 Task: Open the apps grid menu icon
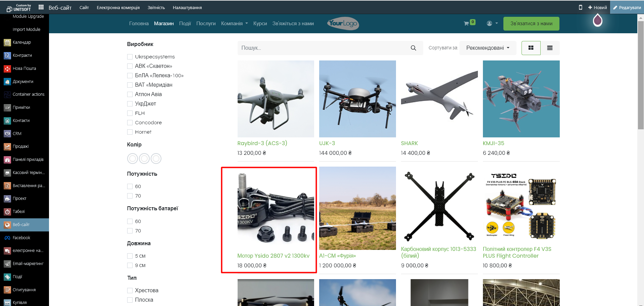tap(41, 7)
